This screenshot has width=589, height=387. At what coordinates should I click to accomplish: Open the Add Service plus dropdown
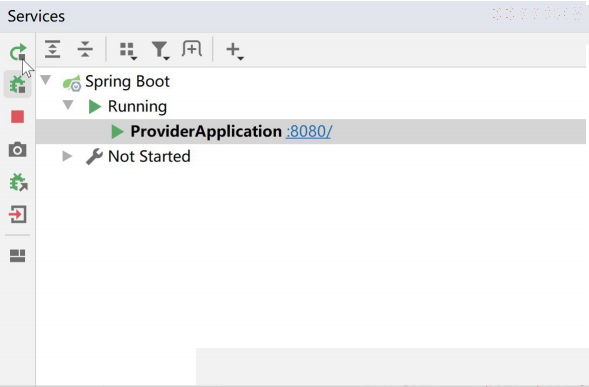point(235,50)
